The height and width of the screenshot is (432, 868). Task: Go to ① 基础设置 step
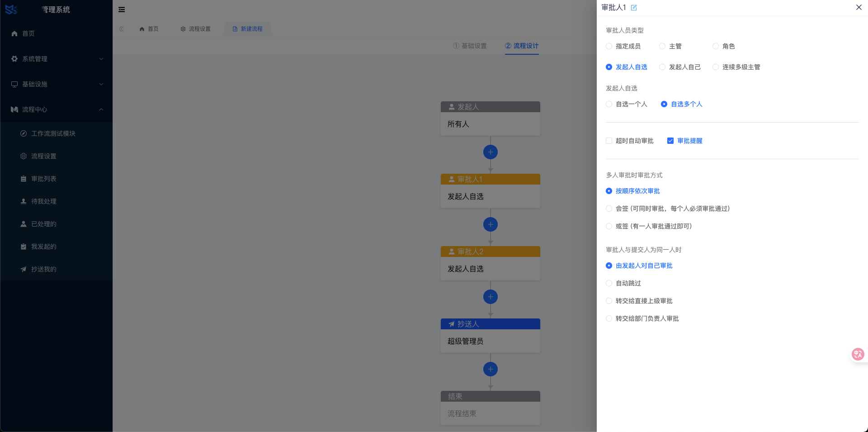(x=470, y=46)
